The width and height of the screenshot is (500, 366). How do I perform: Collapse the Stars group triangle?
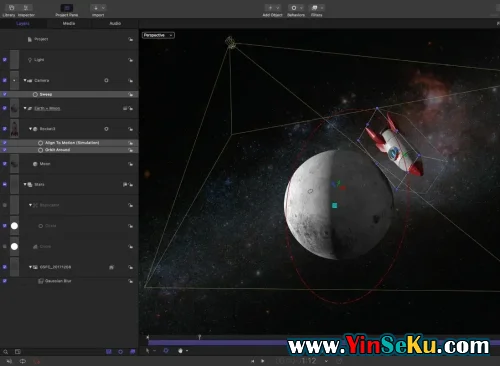25,184
